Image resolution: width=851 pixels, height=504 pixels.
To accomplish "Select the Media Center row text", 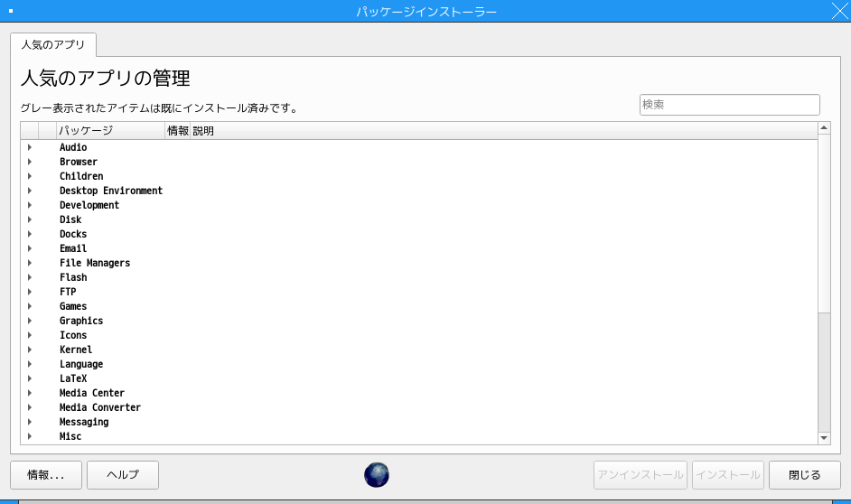I will point(92,393).
